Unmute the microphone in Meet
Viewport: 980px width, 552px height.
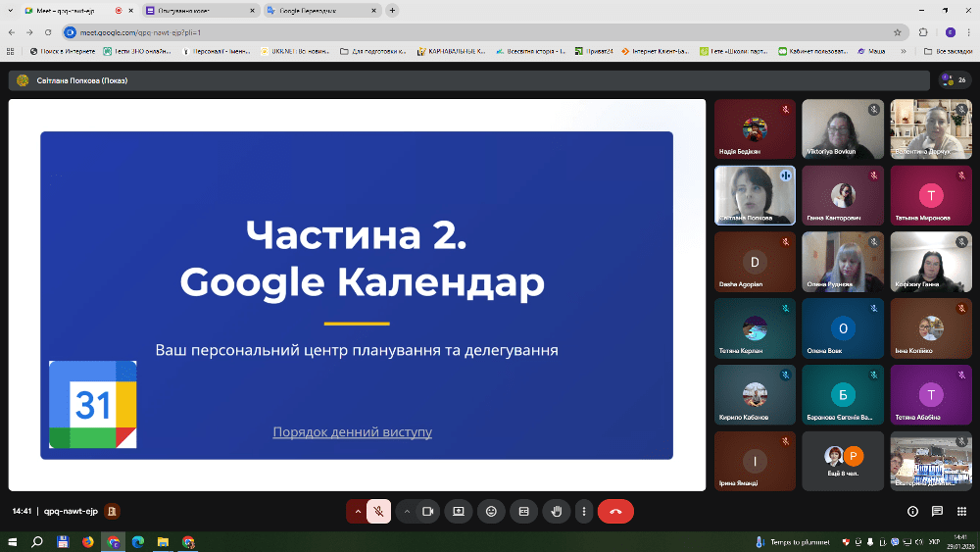pos(378,511)
